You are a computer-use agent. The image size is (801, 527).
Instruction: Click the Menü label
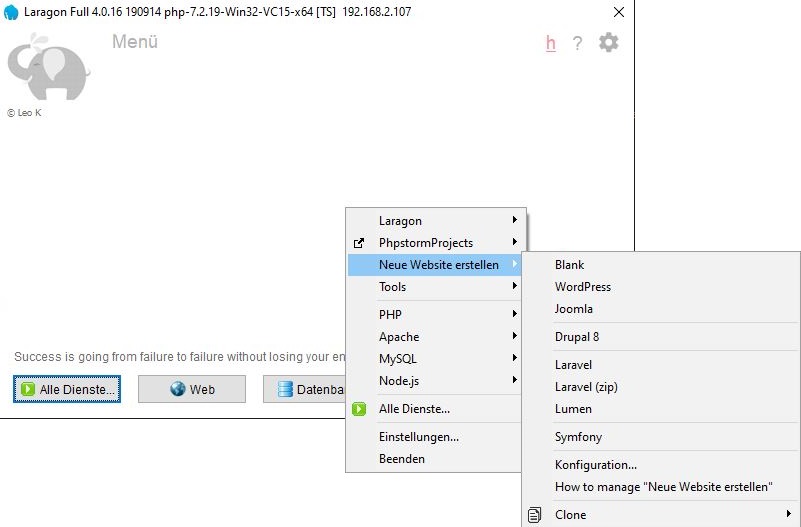point(135,41)
